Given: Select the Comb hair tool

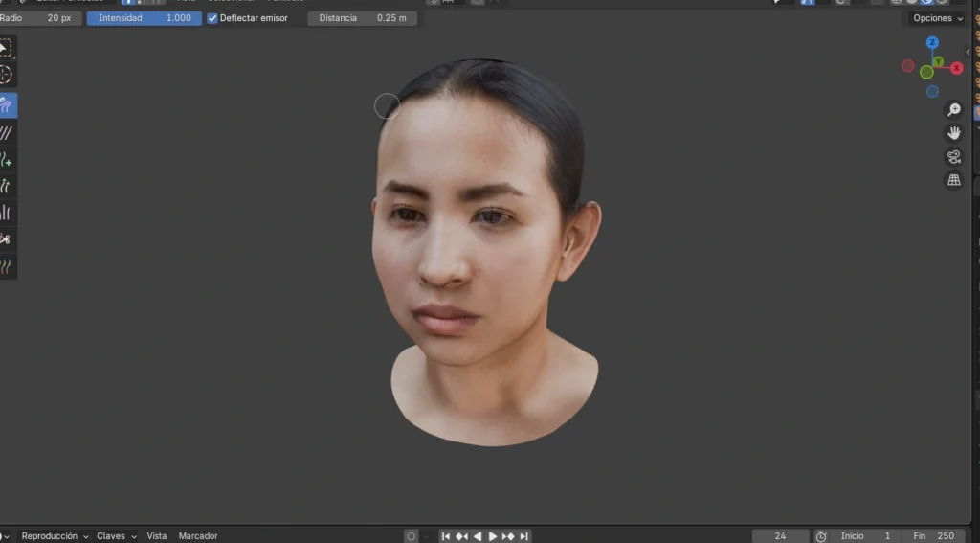Looking at the screenshot, I should pos(7,105).
